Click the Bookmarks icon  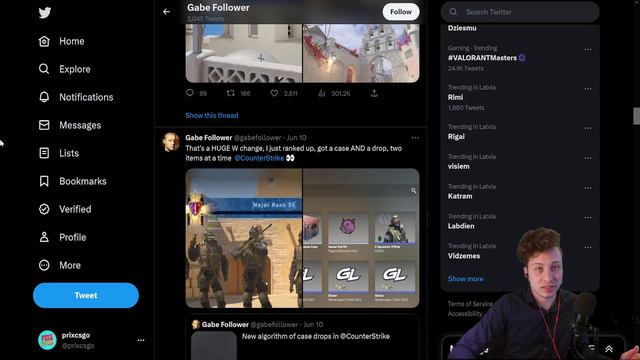tap(44, 181)
